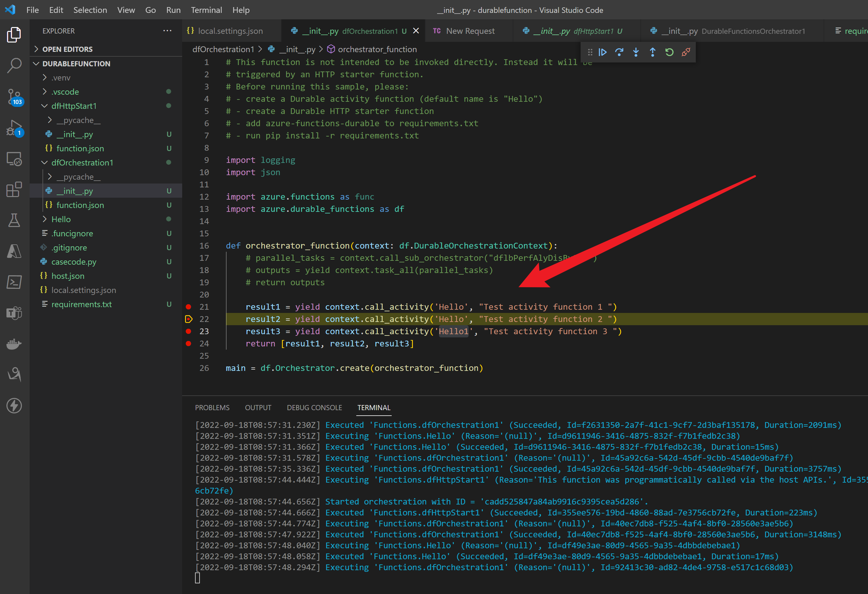This screenshot has width=868, height=594.
Task: Switch to the DEBUG CONSOLE tab
Action: (x=314, y=408)
